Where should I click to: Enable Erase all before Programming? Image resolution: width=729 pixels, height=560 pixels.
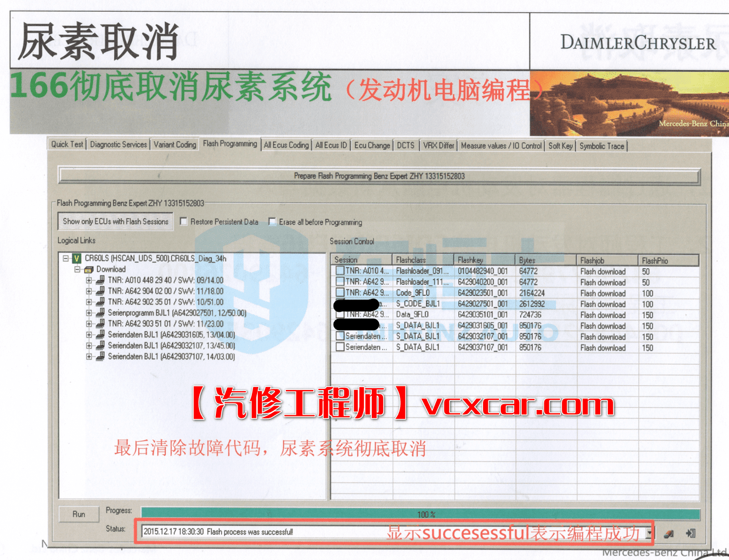coord(272,222)
